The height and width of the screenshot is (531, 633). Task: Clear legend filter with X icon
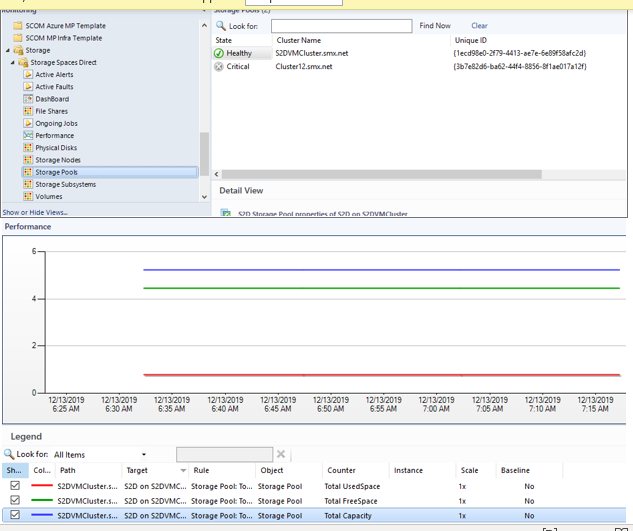pyautogui.click(x=281, y=454)
